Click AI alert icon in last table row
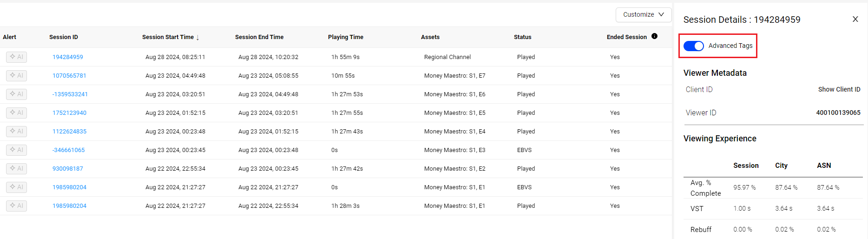Image resolution: width=868 pixels, height=239 pixels. (16, 206)
